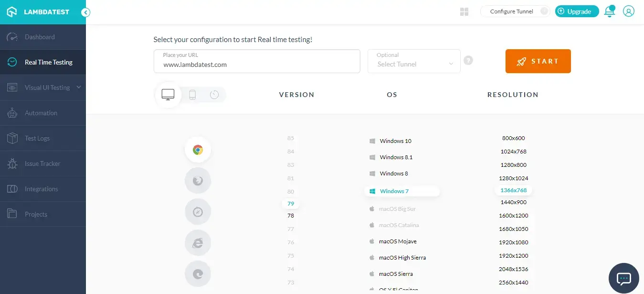
Task: Select the Edge browser icon
Action: pyautogui.click(x=198, y=273)
